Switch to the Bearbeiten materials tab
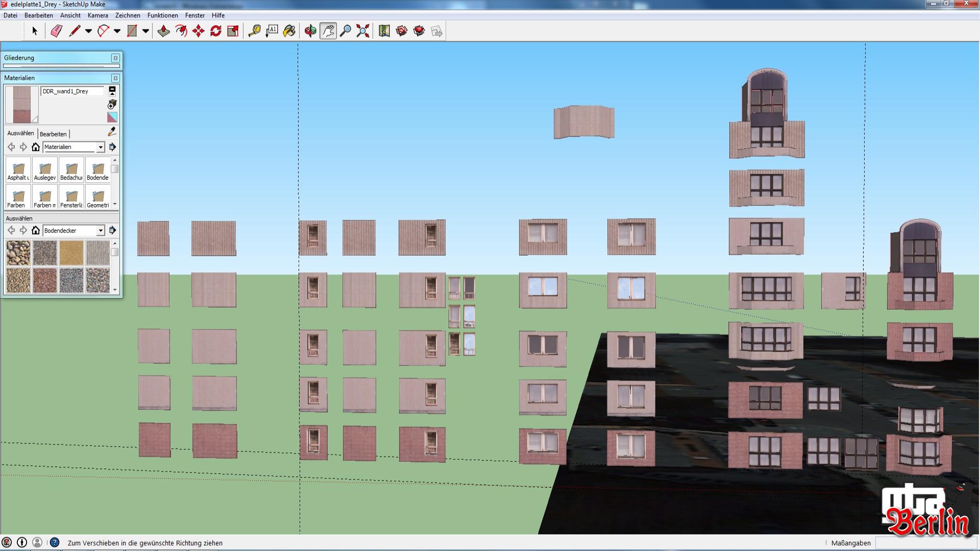Screen dimensions: 980x551 53,134
